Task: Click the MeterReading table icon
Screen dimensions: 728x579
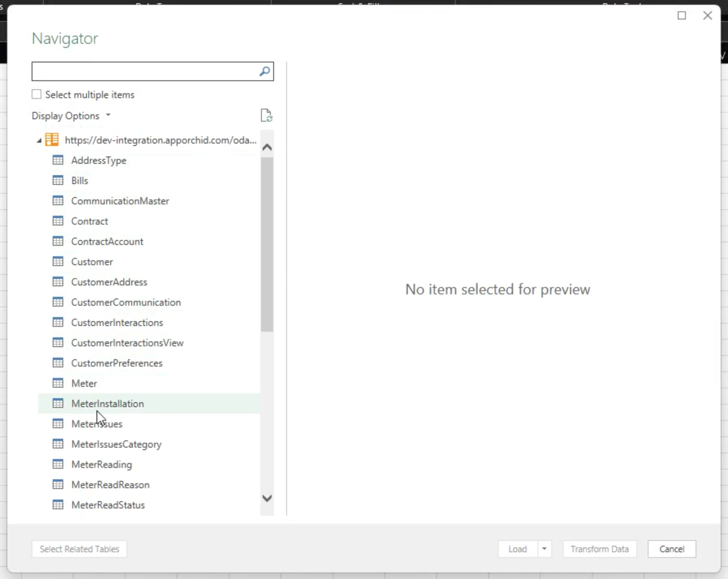Action: pyautogui.click(x=58, y=464)
